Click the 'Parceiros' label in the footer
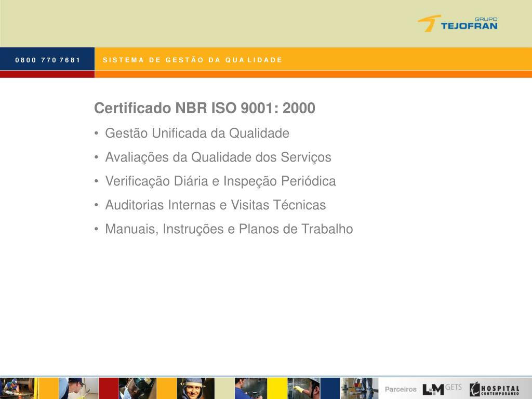The image size is (532, 399). coord(401,389)
